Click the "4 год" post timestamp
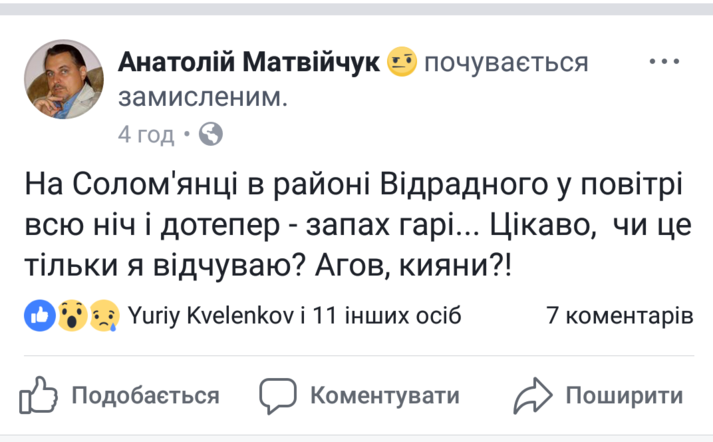 [146, 134]
